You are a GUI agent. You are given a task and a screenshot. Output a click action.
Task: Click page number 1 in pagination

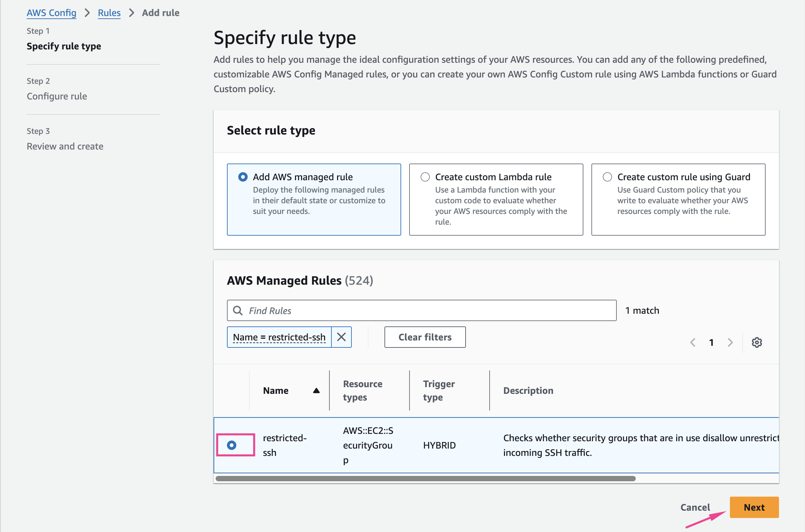[711, 342]
